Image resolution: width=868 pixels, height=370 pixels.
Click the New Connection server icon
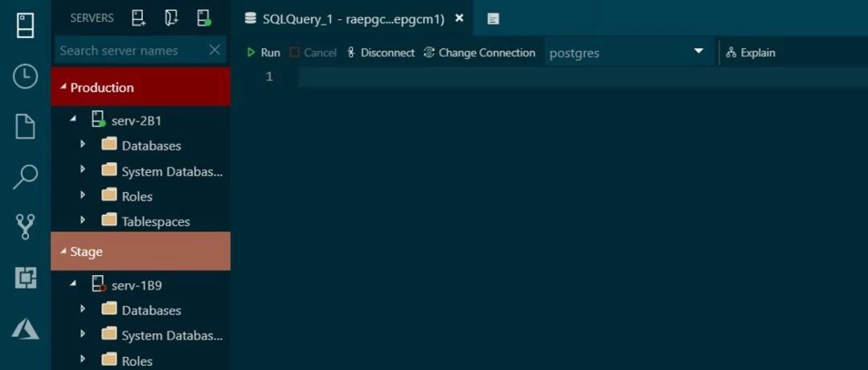pos(138,18)
